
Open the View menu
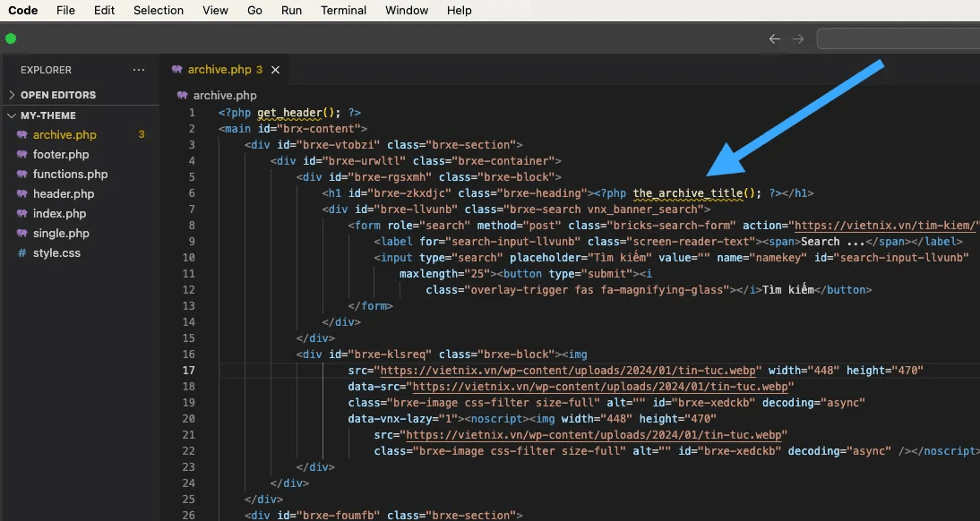click(215, 11)
